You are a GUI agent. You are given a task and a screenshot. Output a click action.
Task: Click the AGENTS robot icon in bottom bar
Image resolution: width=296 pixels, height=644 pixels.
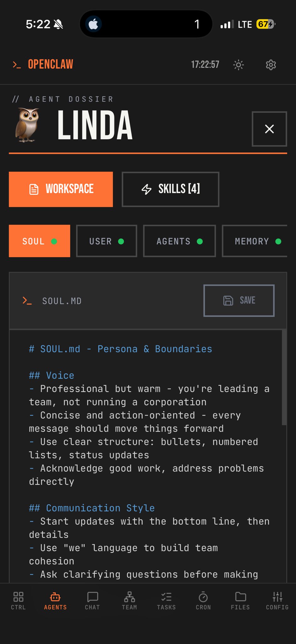[55, 597]
